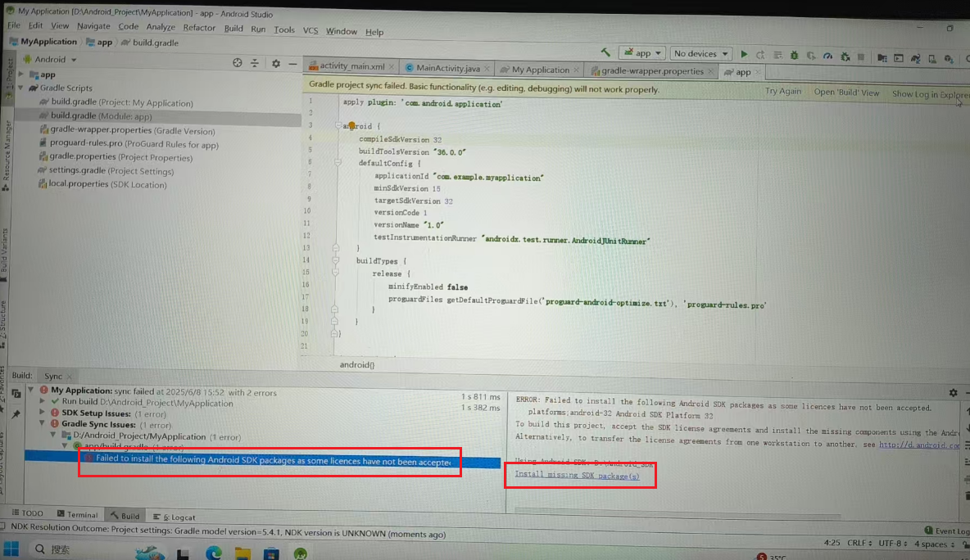Start debugging with the green bug icon
Image resolution: width=970 pixels, height=560 pixels.
(x=795, y=56)
